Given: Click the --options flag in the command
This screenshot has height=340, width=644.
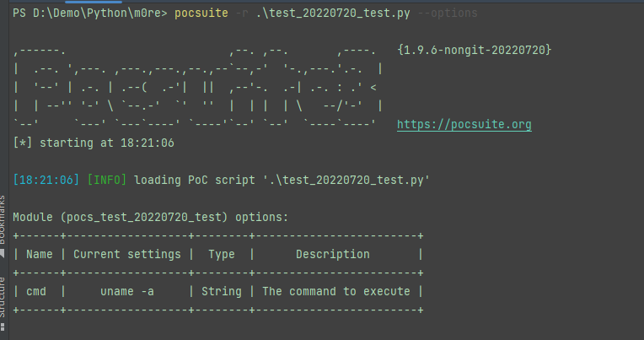Looking at the screenshot, I should (448, 13).
